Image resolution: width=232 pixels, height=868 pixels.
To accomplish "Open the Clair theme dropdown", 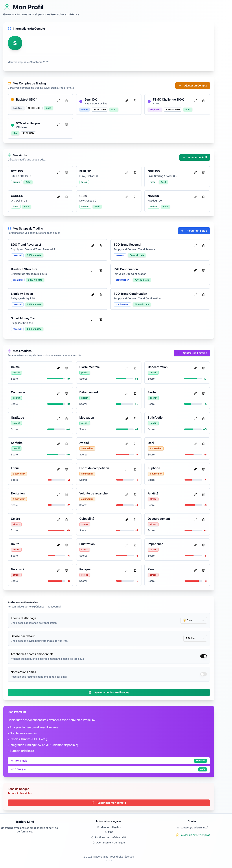I will (x=194, y=620).
